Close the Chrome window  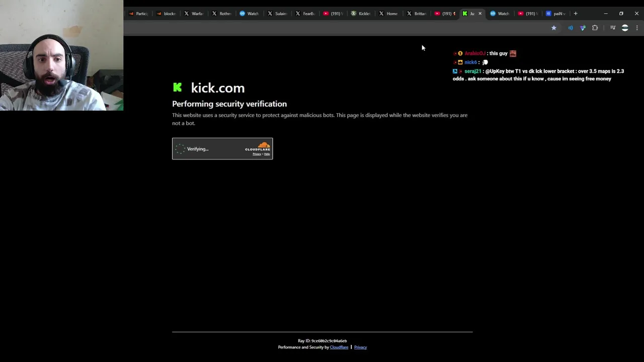pos(636,14)
